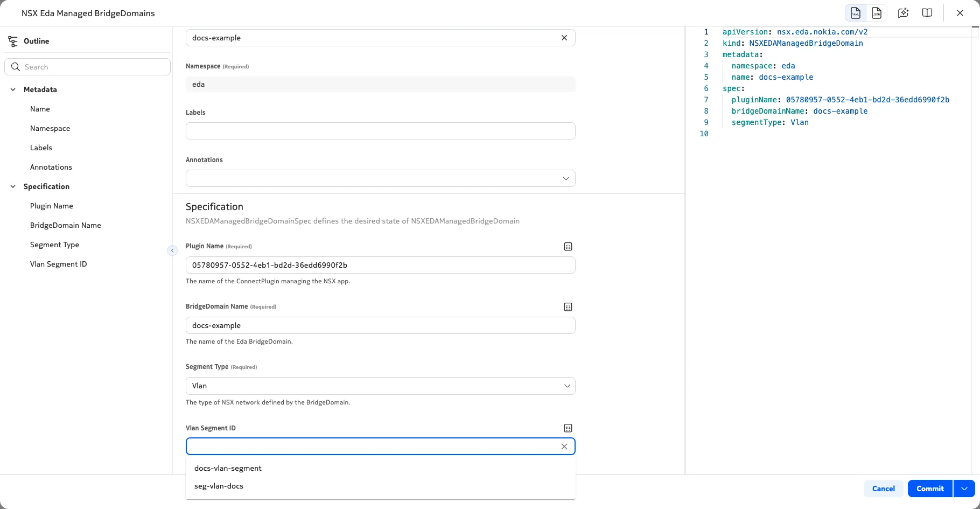This screenshot has height=509, width=980.
Task: Jump to Namespace in the outline
Action: click(x=50, y=128)
